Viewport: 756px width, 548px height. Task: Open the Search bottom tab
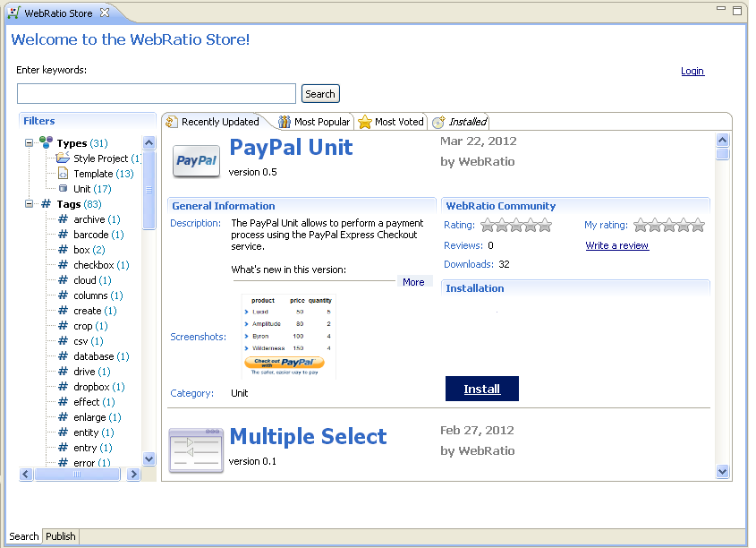coord(24,536)
